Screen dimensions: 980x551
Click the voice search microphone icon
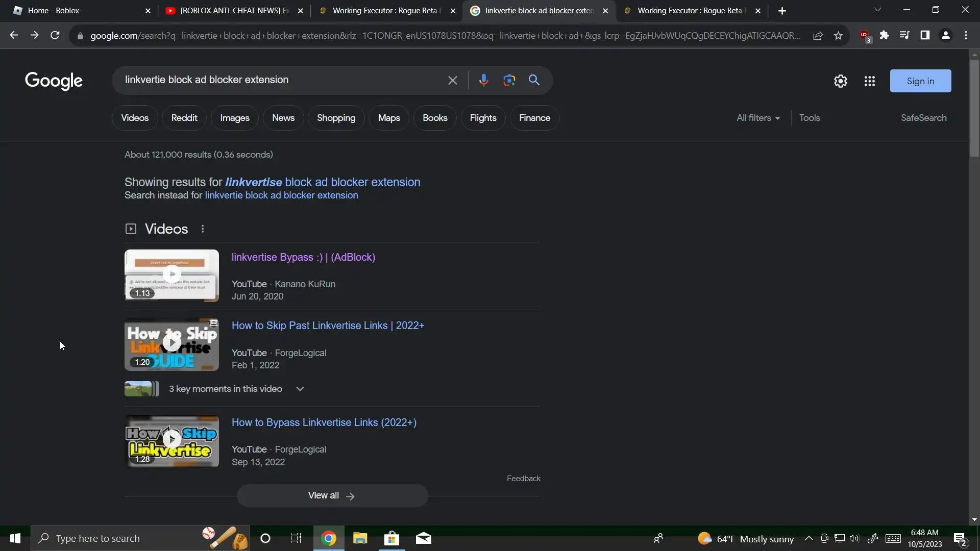pyautogui.click(x=483, y=80)
